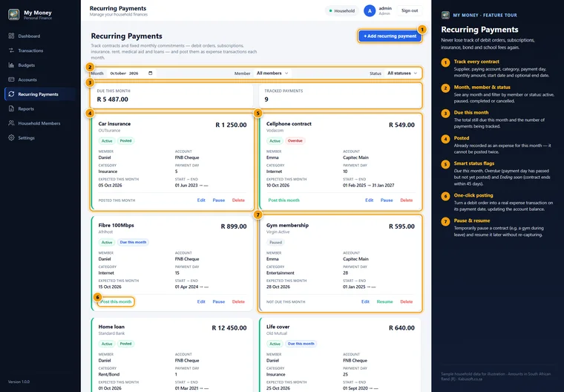
Task: Open the Reports section
Action: click(26, 108)
